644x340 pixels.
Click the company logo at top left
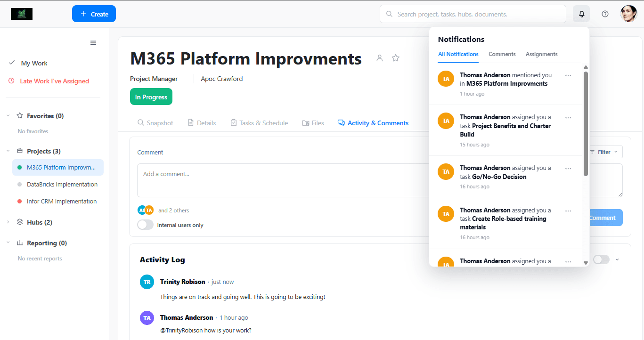[x=22, y=14]
